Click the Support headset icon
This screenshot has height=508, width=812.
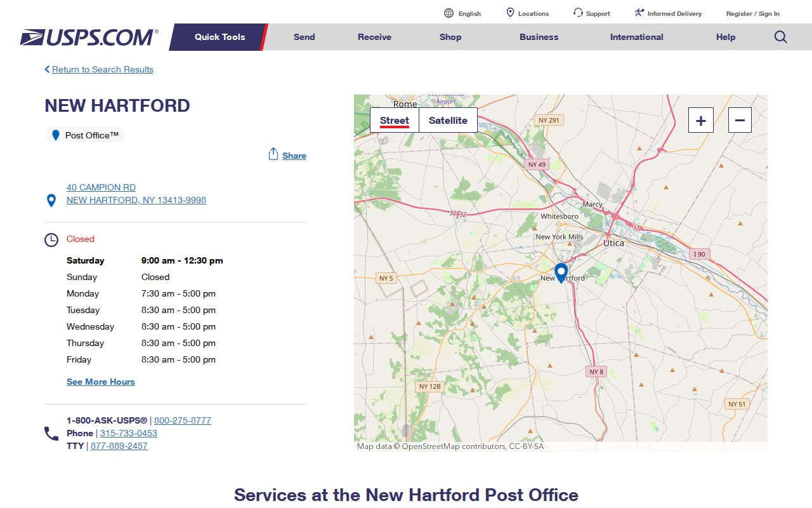pyautogui.click(x=578, y=13)
